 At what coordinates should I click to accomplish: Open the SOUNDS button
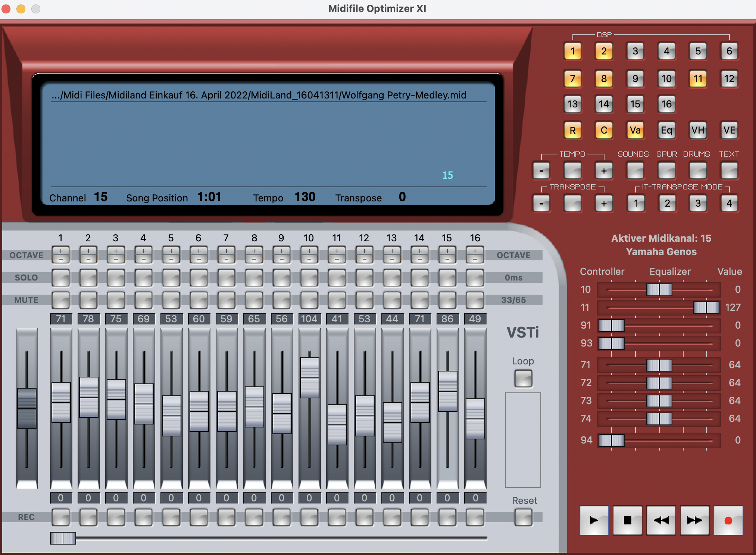(635, 171)
